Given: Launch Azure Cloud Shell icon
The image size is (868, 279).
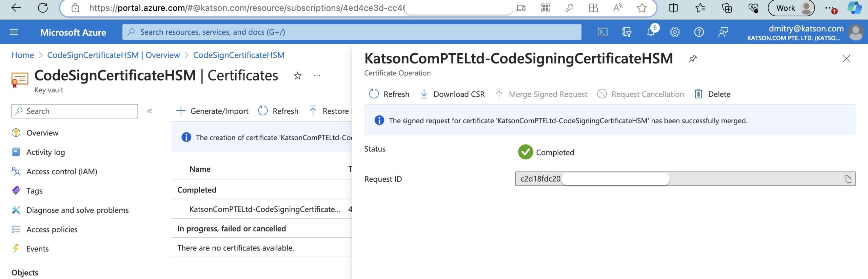Looking at the screenshot, I should point(603,32).
